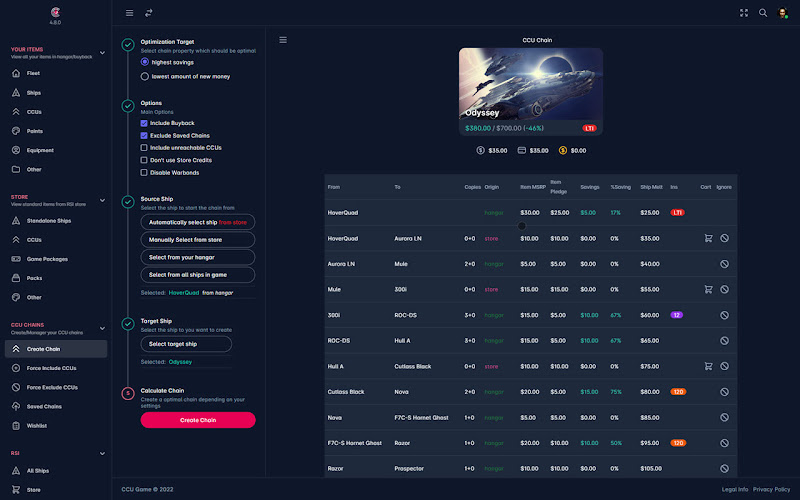Collapse the Your Items section
The image size is (800, 500).
pos(102,53)
